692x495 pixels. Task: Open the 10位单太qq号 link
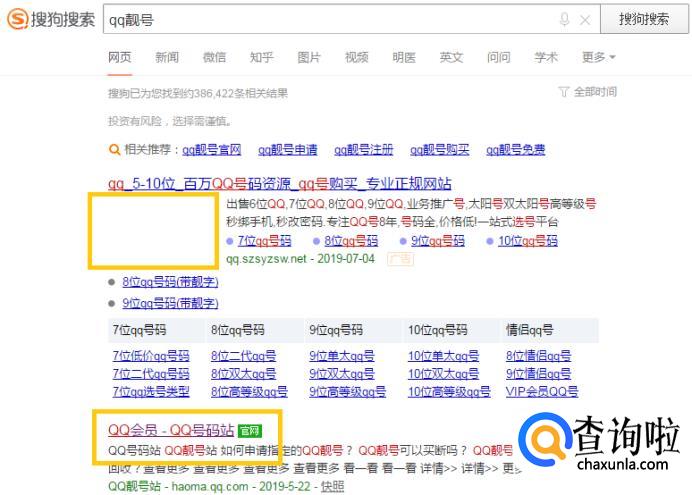tap(444, 356)
